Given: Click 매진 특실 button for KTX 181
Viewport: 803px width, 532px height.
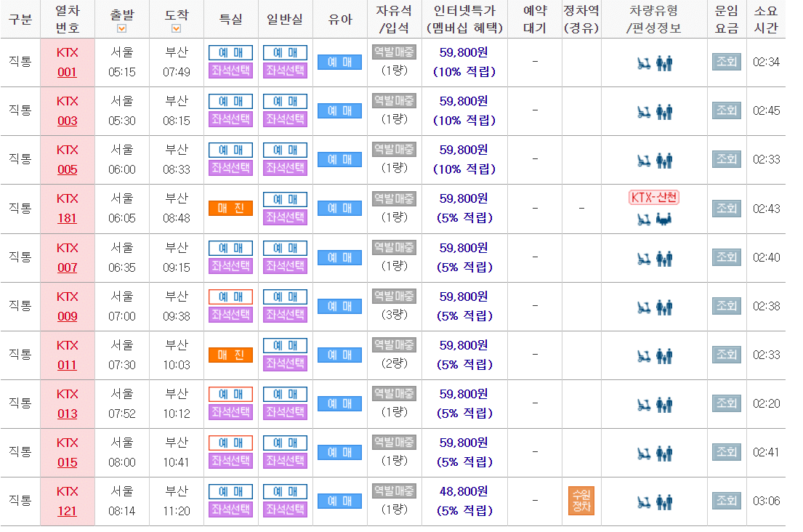Looking at the screenshot, I should 230,209.
